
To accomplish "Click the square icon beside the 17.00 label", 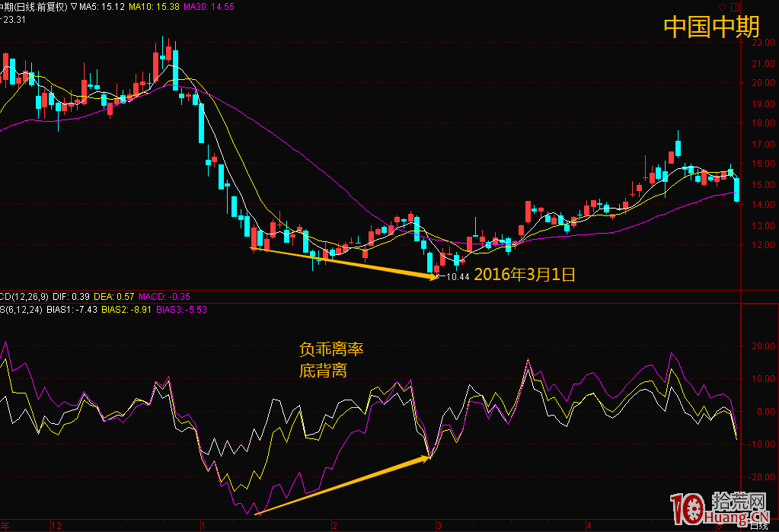I will (734, 144).
